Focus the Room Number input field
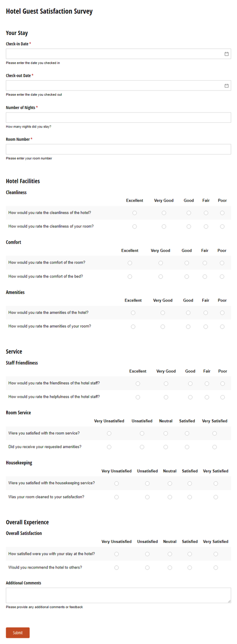Viewport: 237px width, 644px height. coord(118,149)
